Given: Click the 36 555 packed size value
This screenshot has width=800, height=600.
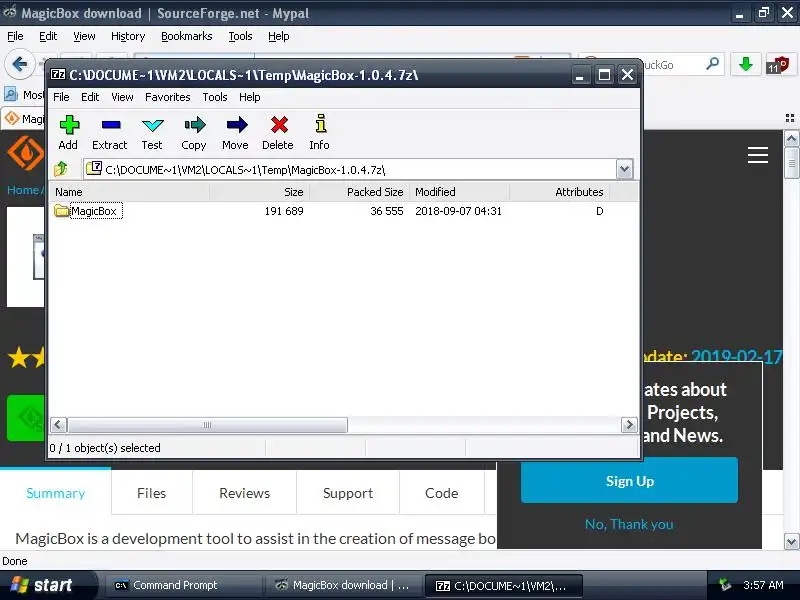Looking at the screenshot, I should 387,211.
